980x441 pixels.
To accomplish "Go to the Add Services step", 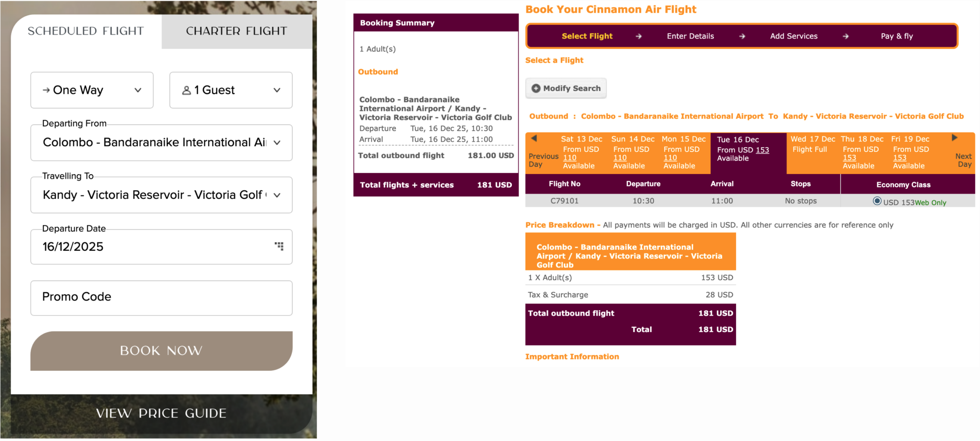I will 794,36.
